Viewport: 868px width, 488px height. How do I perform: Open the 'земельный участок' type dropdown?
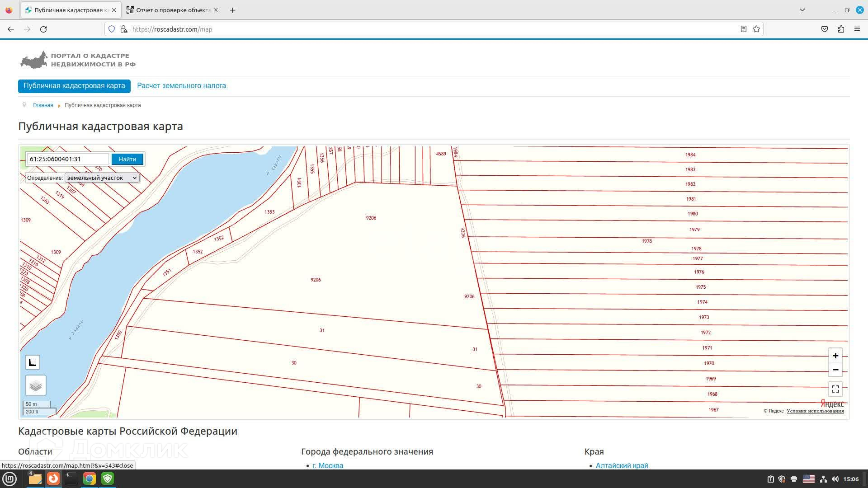102,178
